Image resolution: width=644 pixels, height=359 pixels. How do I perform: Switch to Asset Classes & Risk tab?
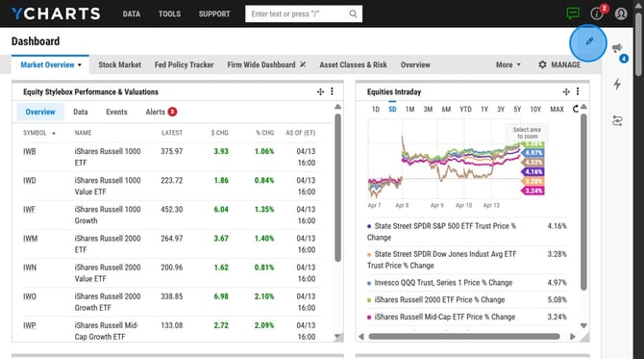(x=353, y=64)
